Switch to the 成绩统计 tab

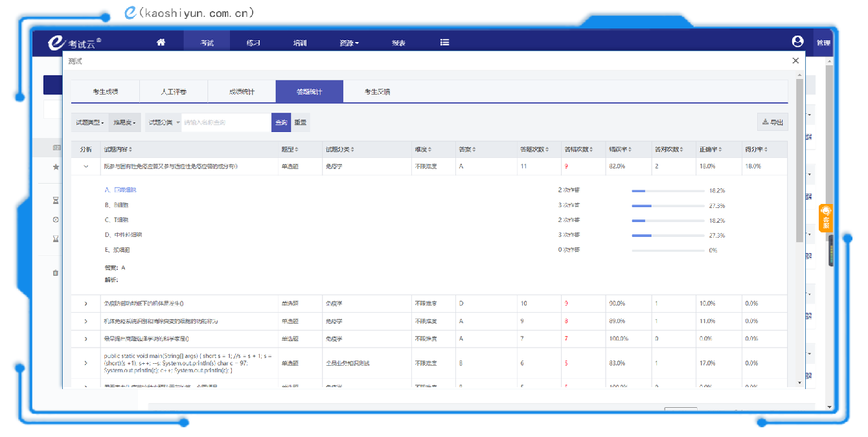pyautogui.click(x=242, y=92)
